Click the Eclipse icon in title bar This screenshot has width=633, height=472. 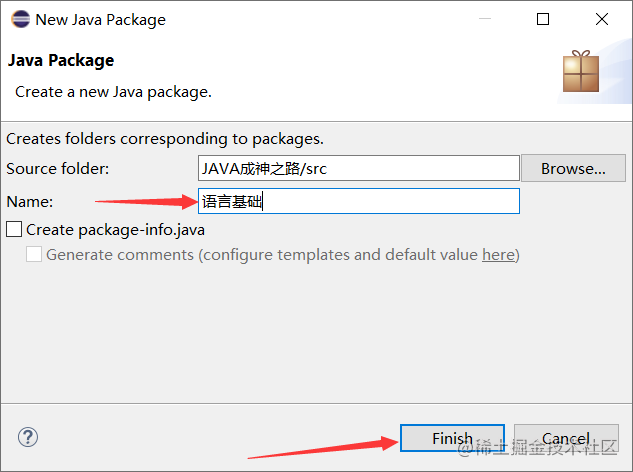click(18, 19)
